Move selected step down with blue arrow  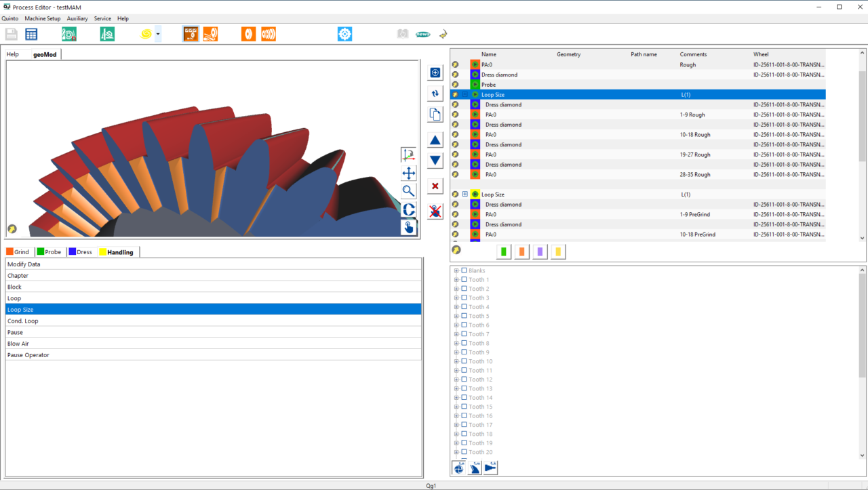(x=435, y=161)
